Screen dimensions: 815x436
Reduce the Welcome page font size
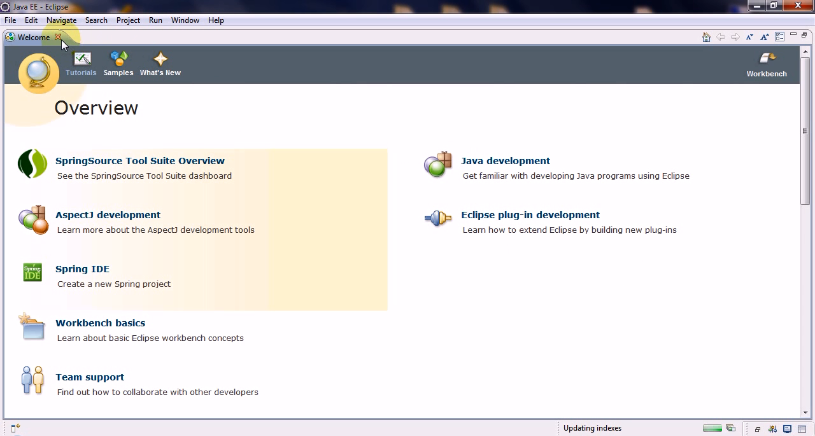[x=750, y=37]
